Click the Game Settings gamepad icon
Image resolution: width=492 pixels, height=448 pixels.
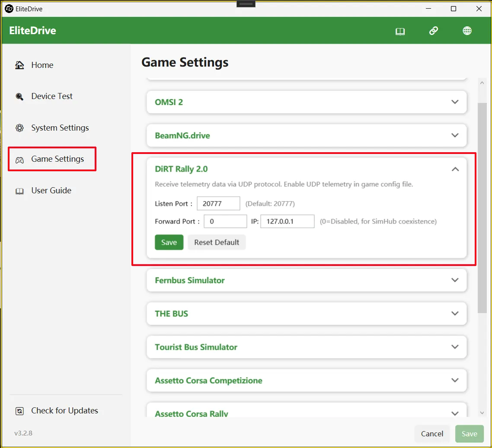click(x=19, y=160)
